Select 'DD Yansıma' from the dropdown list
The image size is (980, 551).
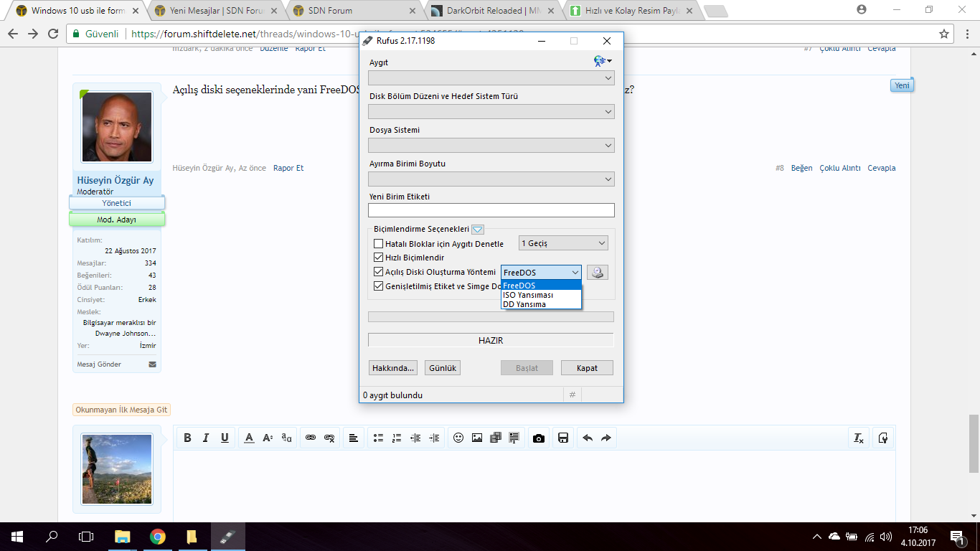coord(541,304)
